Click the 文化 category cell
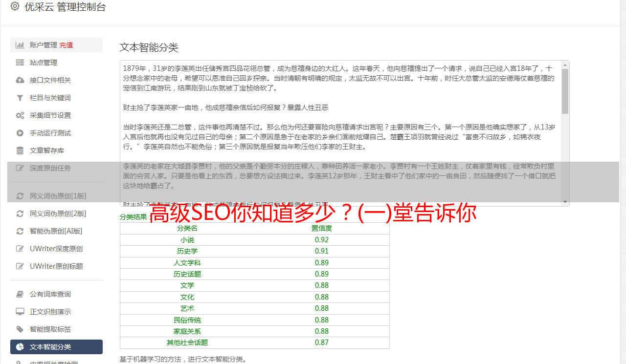The image size is (626, 364). click(x=187, y=297)
